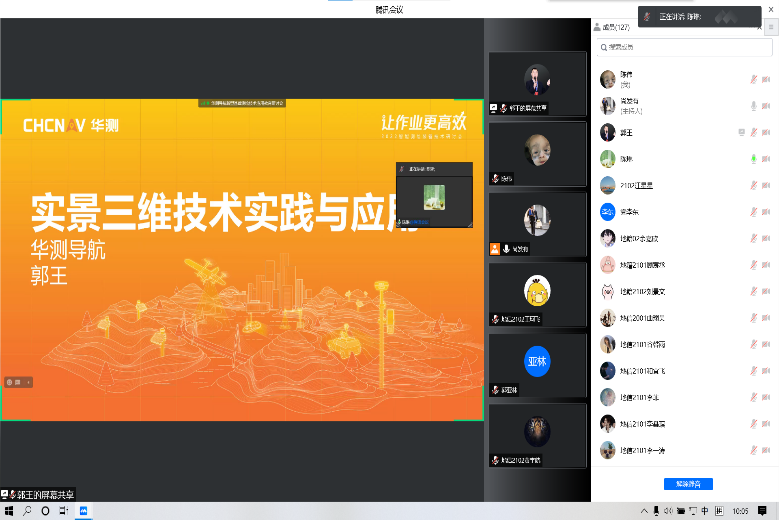The height and width of the screenshot is (520, 779).
Task: Open the Windows Start menu
Action: point(9,511)
